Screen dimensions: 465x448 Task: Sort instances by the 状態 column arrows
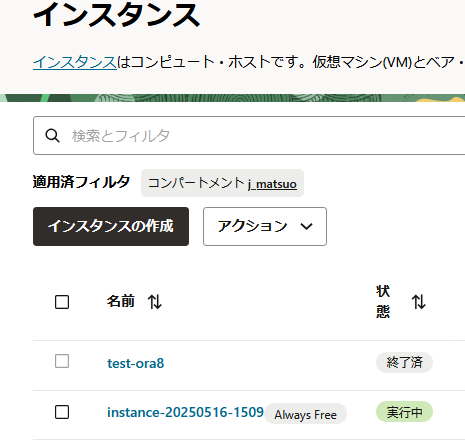click(x=418, y=302)
